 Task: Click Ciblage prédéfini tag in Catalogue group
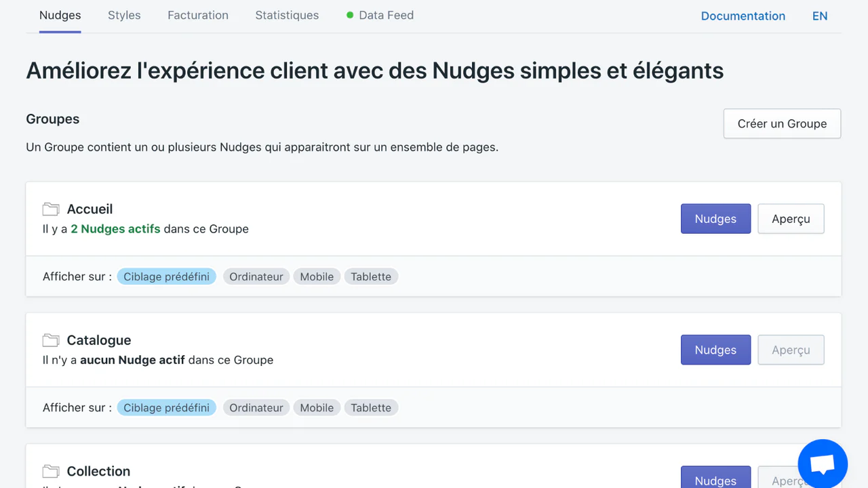point(167,407)
